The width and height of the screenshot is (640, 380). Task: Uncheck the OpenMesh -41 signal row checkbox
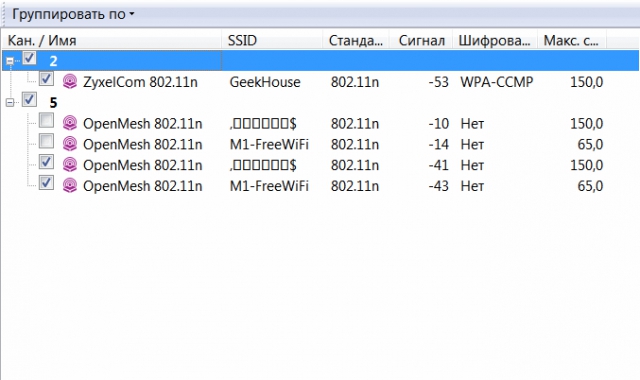46,162
